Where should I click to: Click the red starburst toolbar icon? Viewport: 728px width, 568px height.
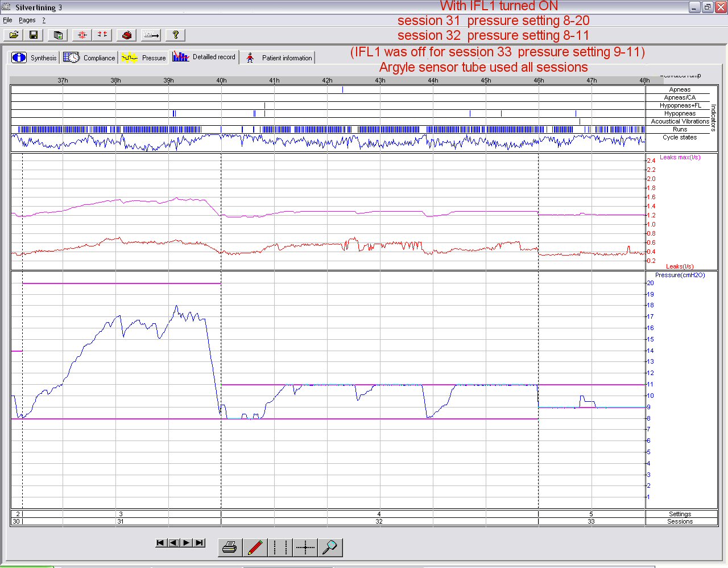pyautogui.click(x=82, y=35)
